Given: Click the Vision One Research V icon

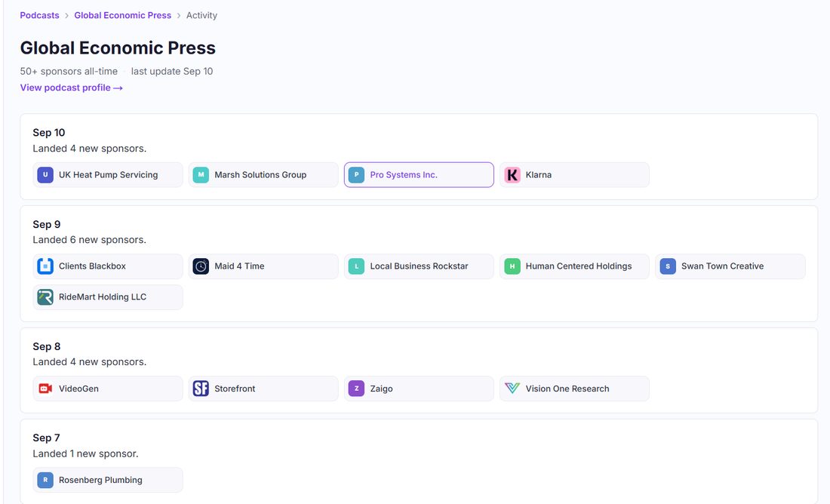Looking at the screenshot, I should [x=512, y=389].
